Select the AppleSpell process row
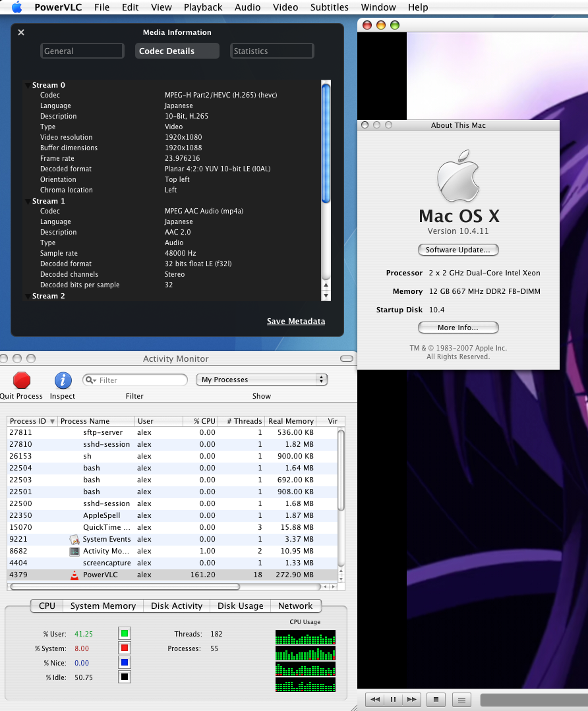Screen dimensions: 588x711 pyautogui.click(x=173, y=515)
